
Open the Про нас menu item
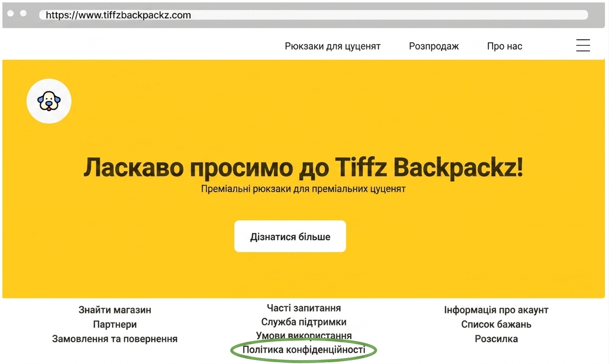pos(504,46)
